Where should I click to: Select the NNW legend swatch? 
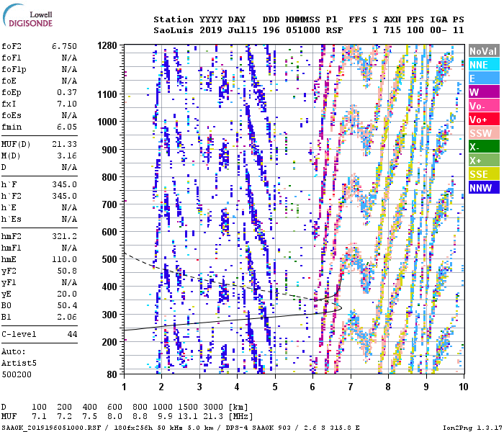(x=484, y=188)
